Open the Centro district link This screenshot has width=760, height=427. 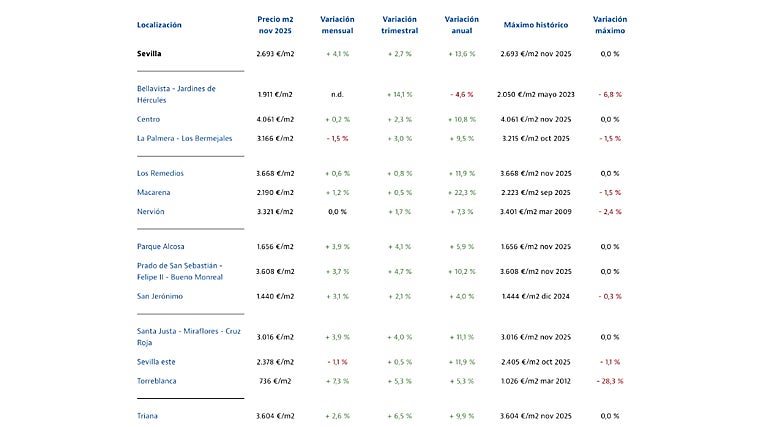coord(149,119)
